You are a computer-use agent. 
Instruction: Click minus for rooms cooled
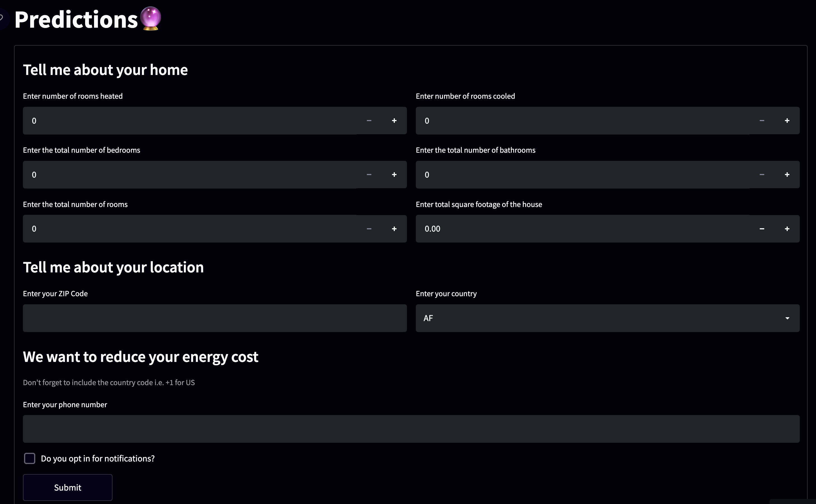pyautogui.click(x=762, y=121)
